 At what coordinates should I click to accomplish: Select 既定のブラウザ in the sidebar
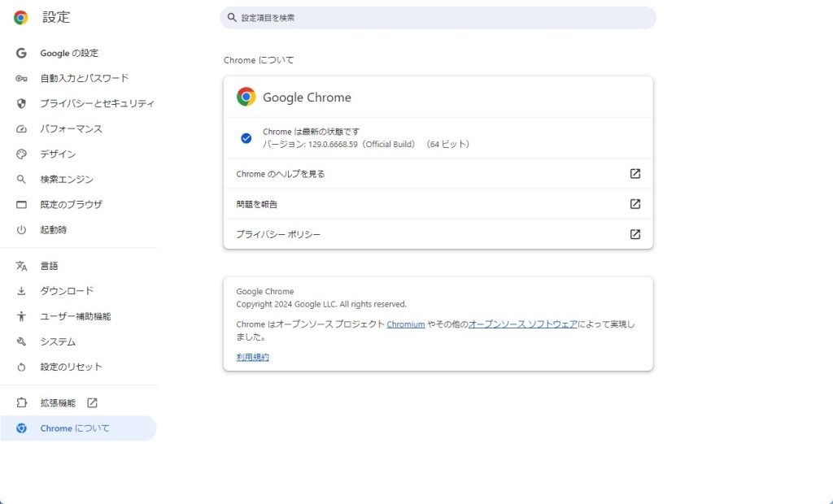pos(71,204)
